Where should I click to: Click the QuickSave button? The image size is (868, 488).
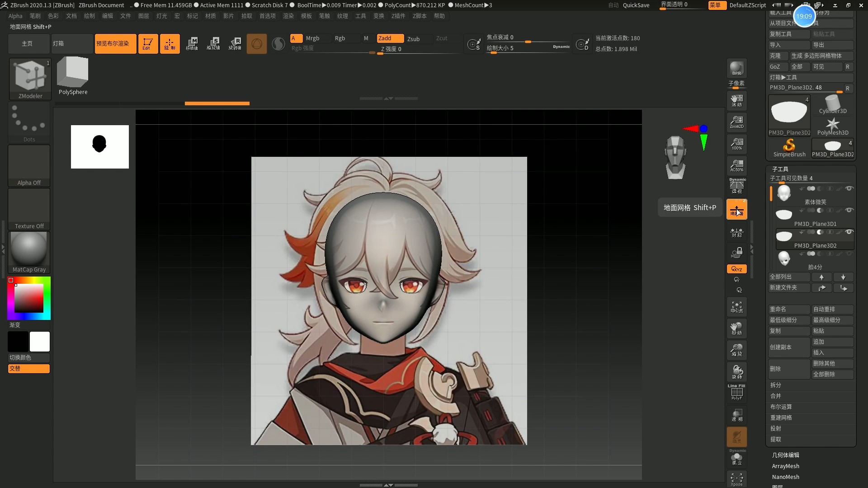coord(636,5)
